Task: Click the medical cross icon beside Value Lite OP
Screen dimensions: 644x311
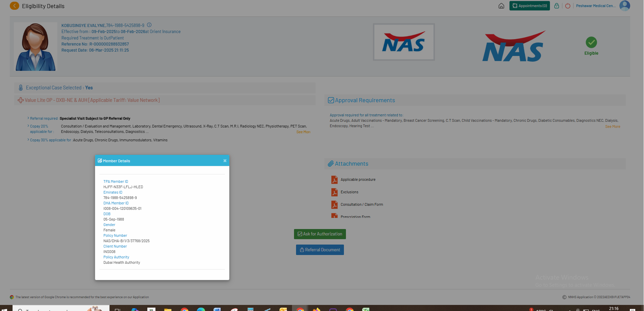Action: 21,100
